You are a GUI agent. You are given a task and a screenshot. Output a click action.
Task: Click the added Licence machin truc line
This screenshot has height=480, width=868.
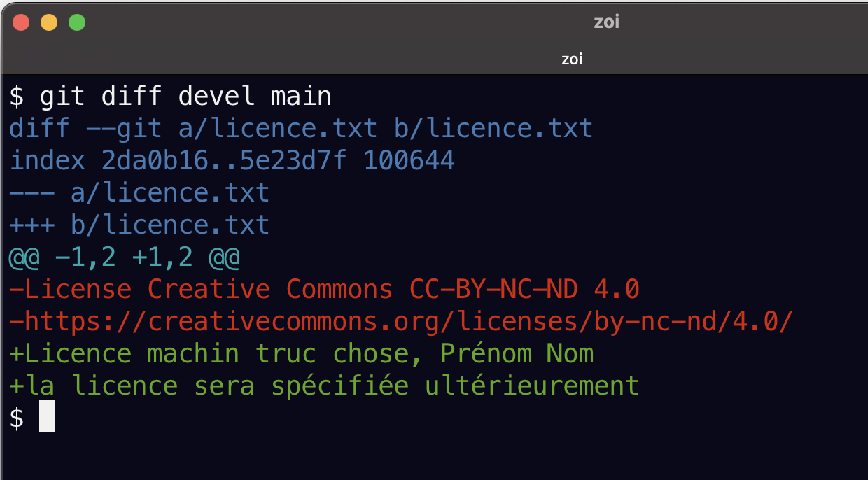[x=301, y=353]
